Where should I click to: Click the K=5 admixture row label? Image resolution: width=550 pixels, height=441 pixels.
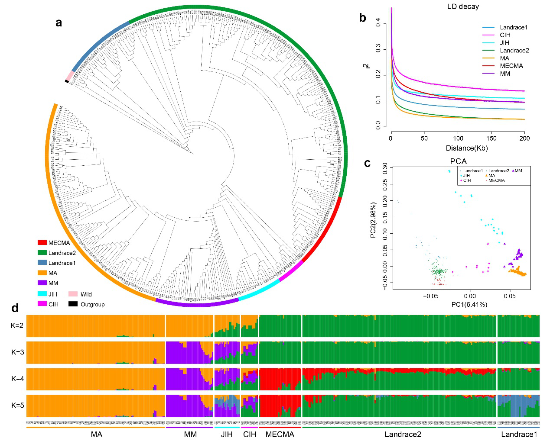pyautogui.click(x=17, y=405)
